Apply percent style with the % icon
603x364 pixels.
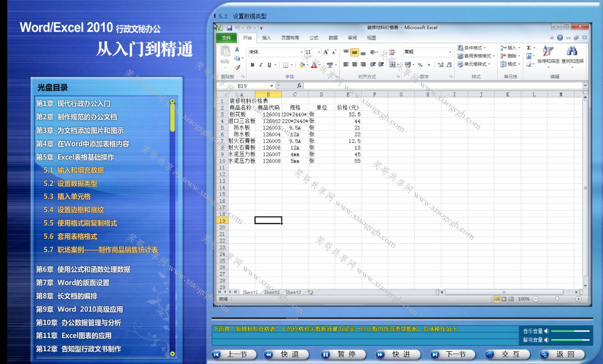(420, 65)
